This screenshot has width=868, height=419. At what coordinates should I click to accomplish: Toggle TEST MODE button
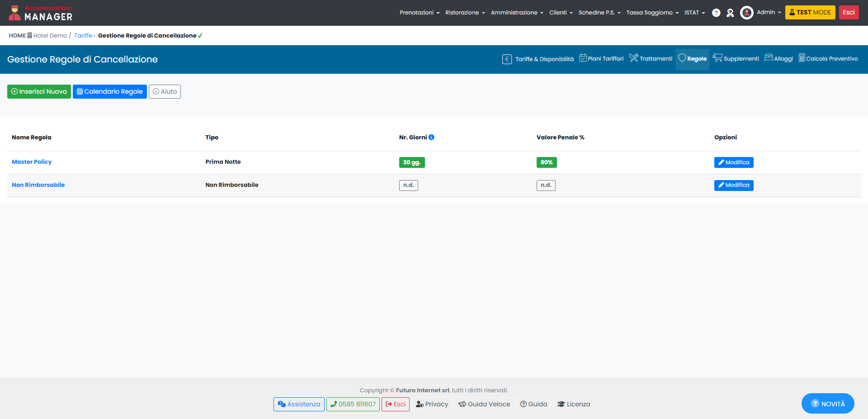[x=810, y=13]
